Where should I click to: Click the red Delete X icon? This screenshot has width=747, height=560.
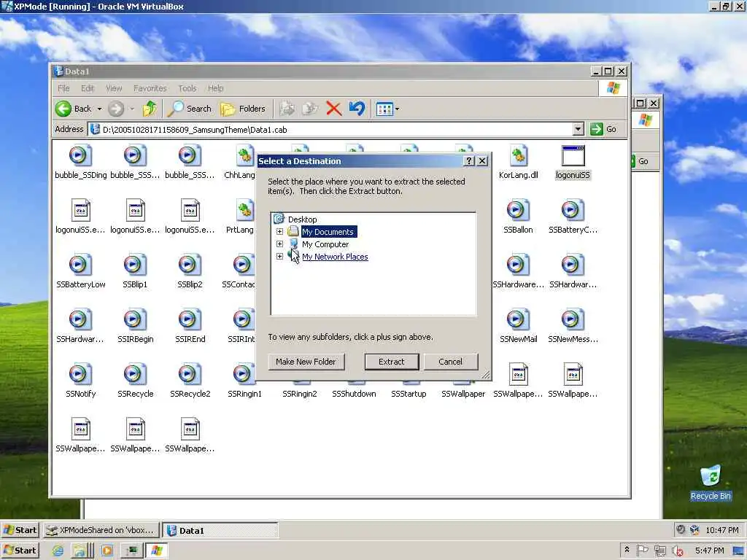333,109
